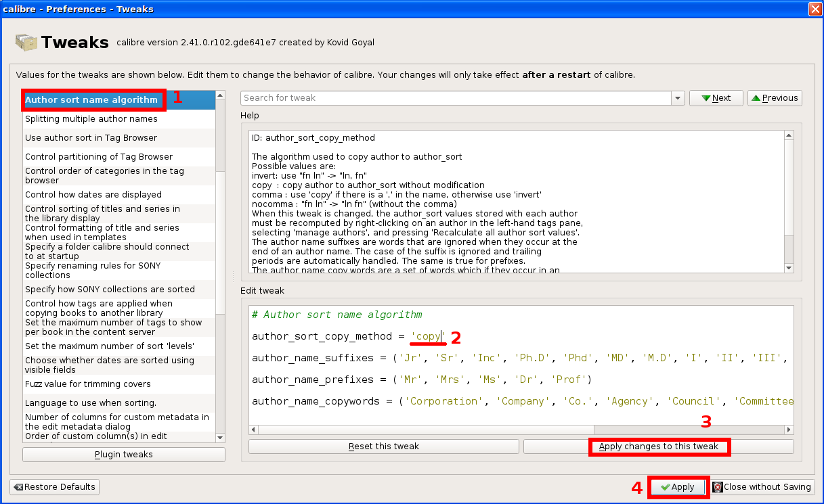Click tweak list scrollbar up arrow

click(x=220, y=95)
